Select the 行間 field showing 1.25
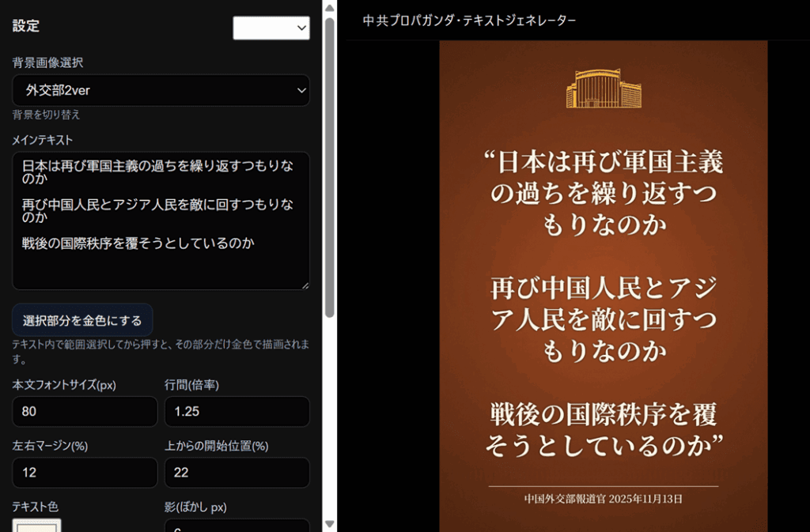 point(237,412)
